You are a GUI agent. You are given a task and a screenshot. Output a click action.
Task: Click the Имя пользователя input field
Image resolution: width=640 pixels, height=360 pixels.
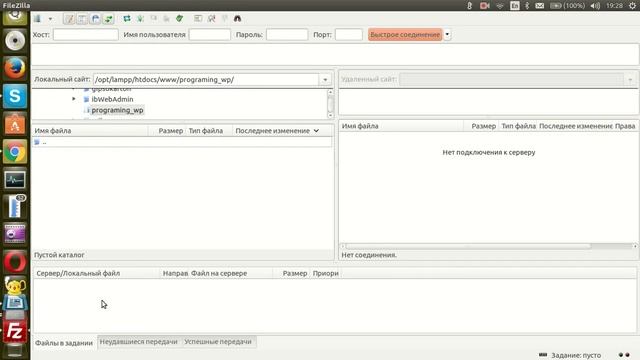click(210, 35)
